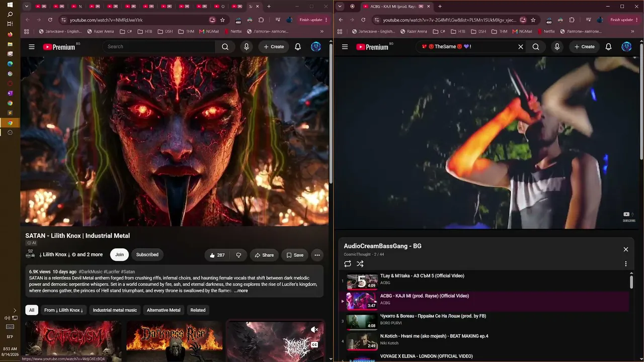Click the Search field in the SATAN window
This screenshot has height=362, width=644.
point(159,47)
